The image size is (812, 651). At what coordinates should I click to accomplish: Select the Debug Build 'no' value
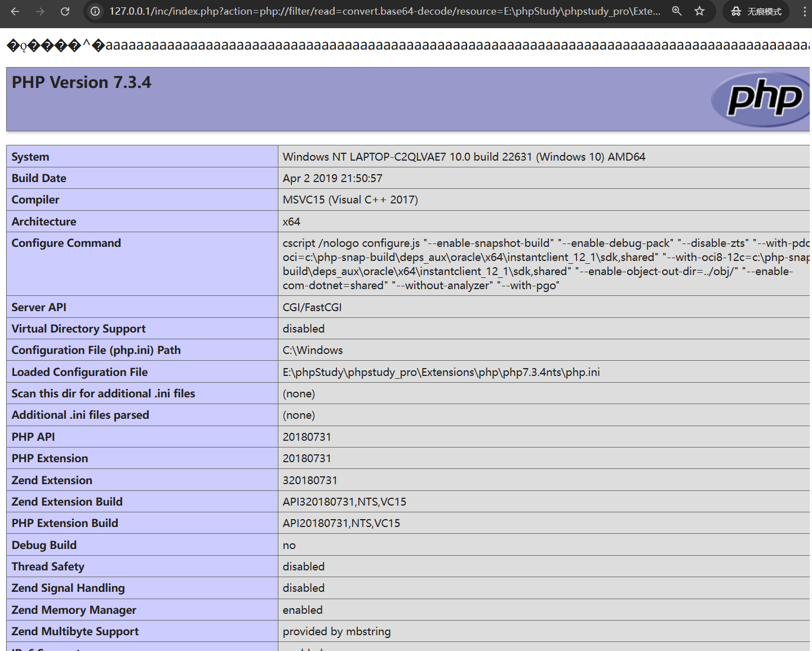pyautogui.click(x=289, y=545)
